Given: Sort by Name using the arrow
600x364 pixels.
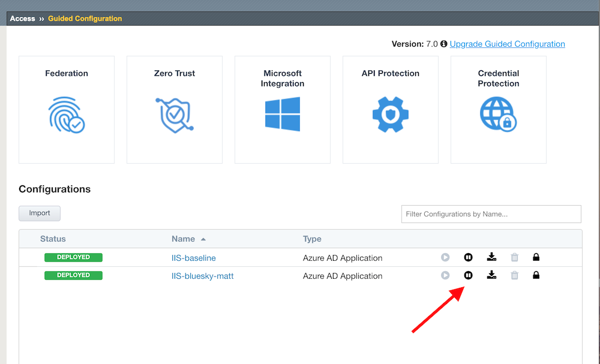Looking at the screenshot, I should (x=203, y=239).
